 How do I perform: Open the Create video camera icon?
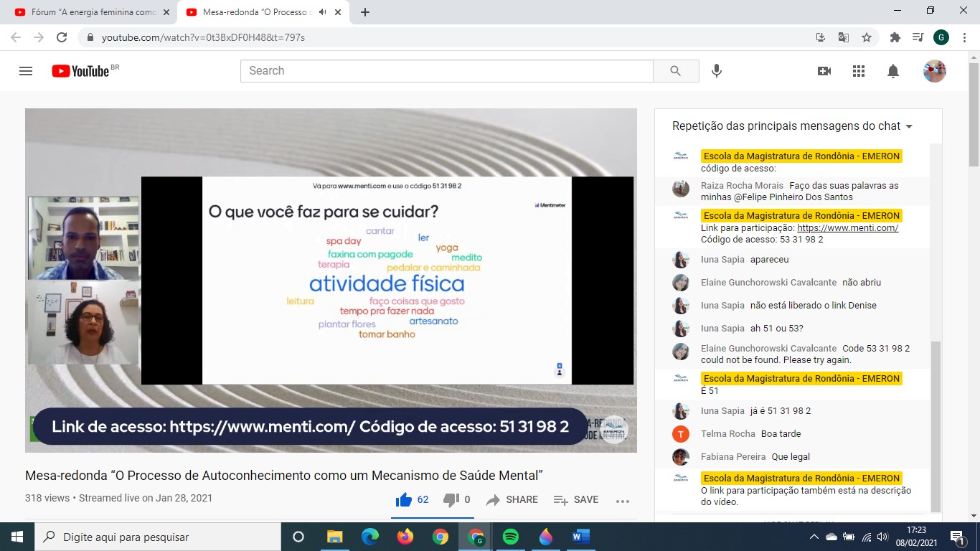(824, 71)
